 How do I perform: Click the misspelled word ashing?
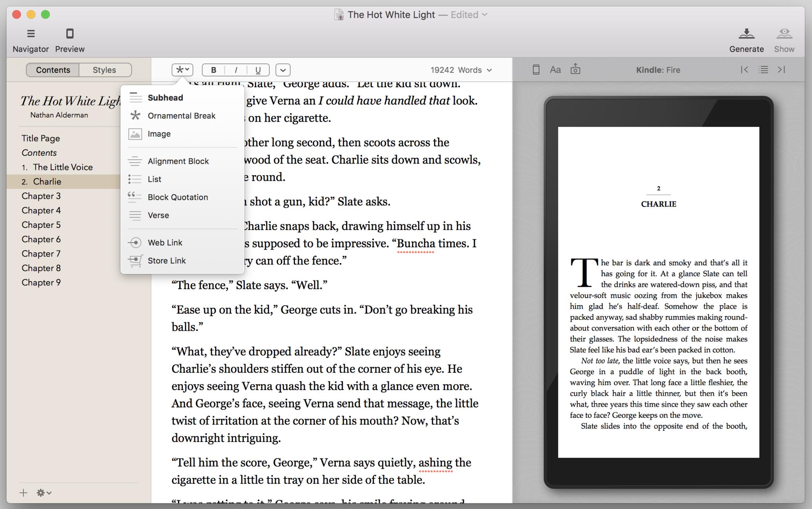click(435, 463)
